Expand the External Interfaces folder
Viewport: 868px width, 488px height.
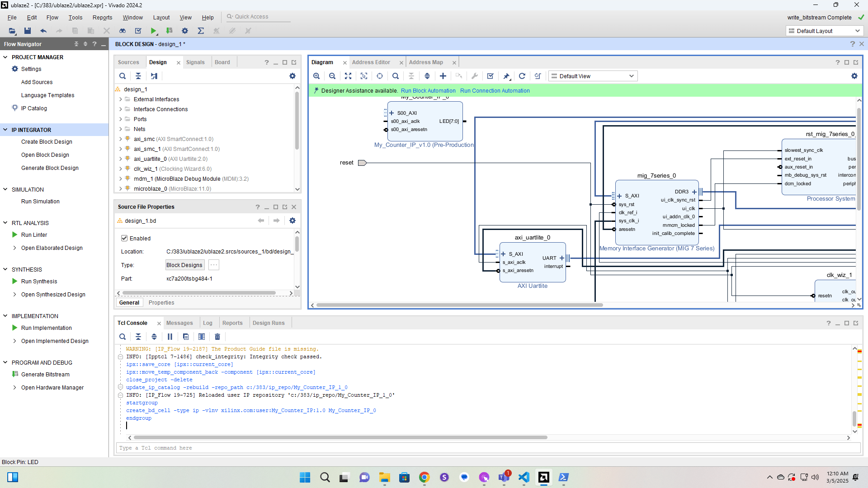pos(121,99)
